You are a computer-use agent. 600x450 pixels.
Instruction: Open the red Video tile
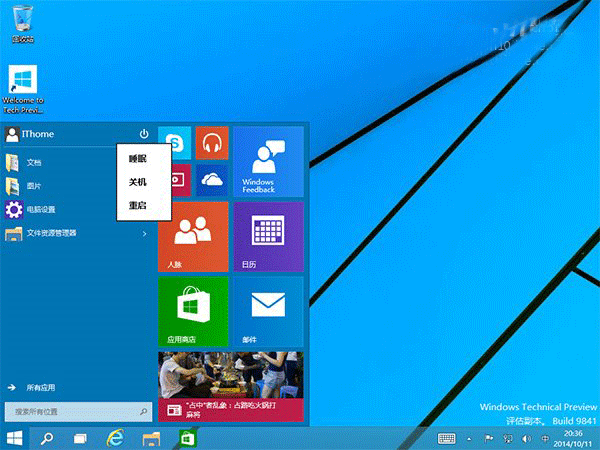click(x=180, y=180)
